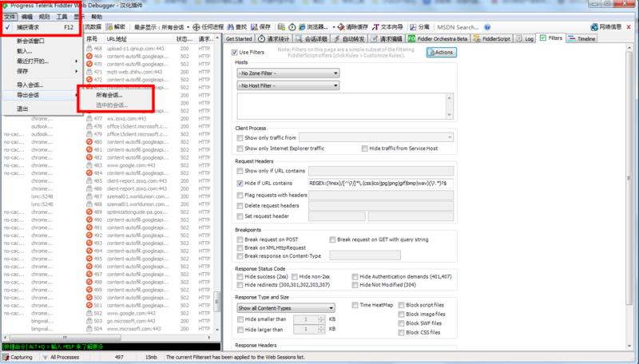Click the 任何进程 crosshair process picker
Viewport: 639px width, 364px height.
pos(196,27)
